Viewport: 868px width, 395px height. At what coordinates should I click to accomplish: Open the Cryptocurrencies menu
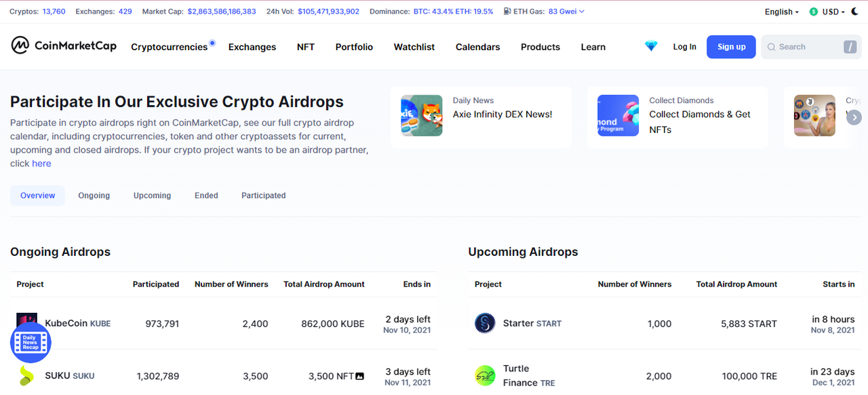170,47
